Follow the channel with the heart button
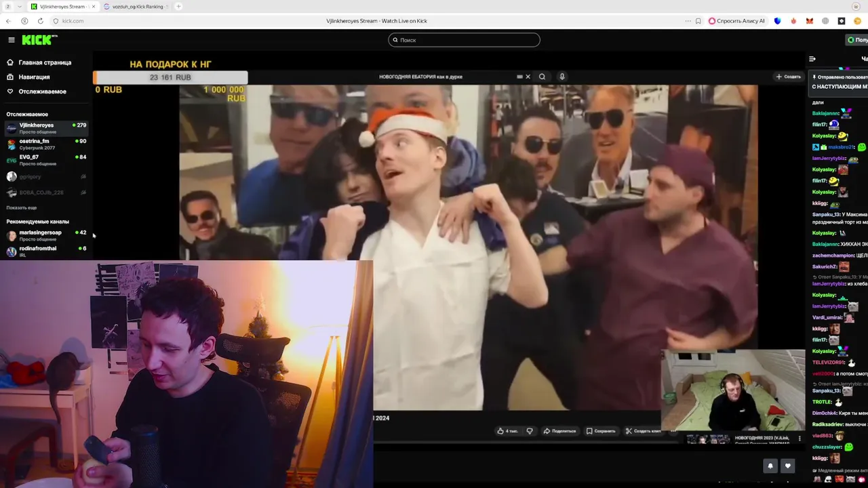Viewport: 868px width, 488px height. (x=788, y=466)
